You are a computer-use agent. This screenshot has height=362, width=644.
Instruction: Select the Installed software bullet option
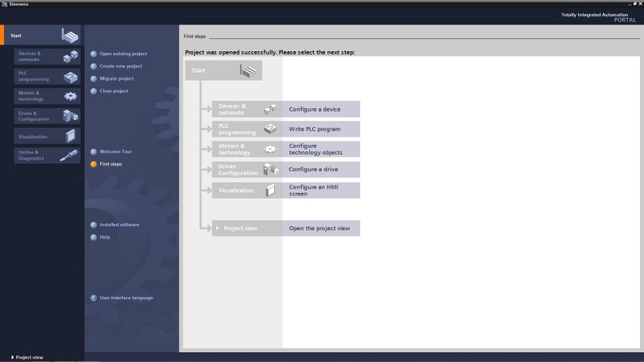(94, 225)
